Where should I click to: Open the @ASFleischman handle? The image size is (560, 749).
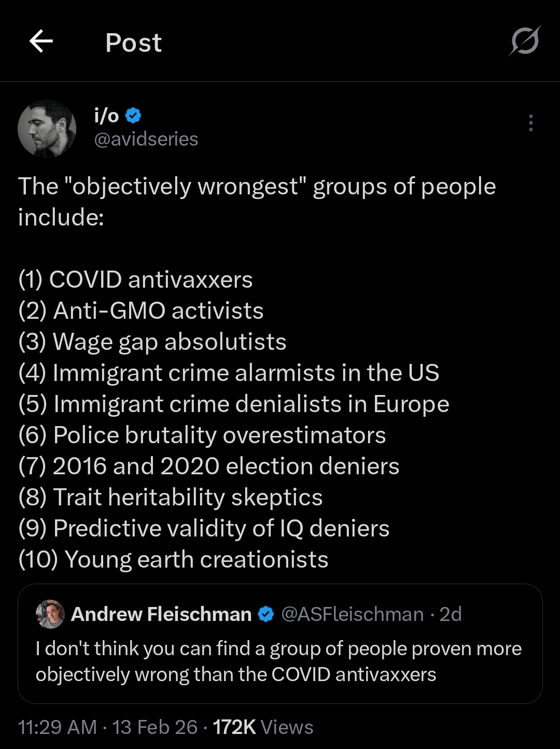(x=353, y=614)
